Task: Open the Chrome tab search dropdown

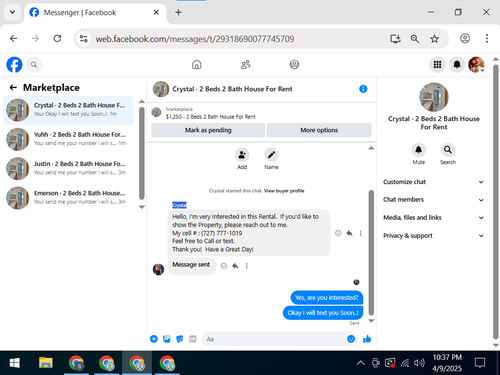Action: click(x=12, y=12)
